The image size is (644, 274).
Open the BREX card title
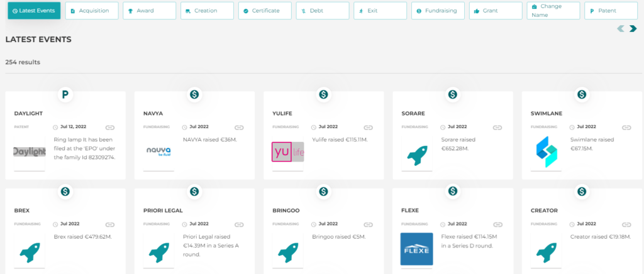click(x=22, y=211)
